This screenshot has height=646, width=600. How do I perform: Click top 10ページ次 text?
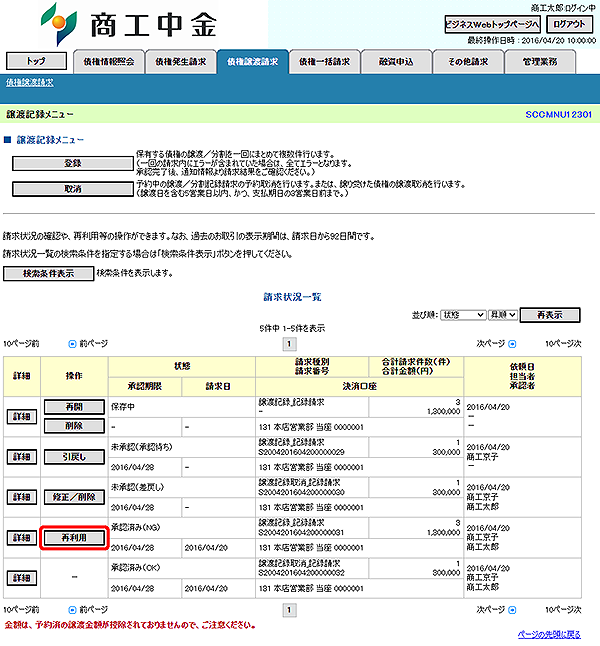pyautogui.click(x=563, y=344)
